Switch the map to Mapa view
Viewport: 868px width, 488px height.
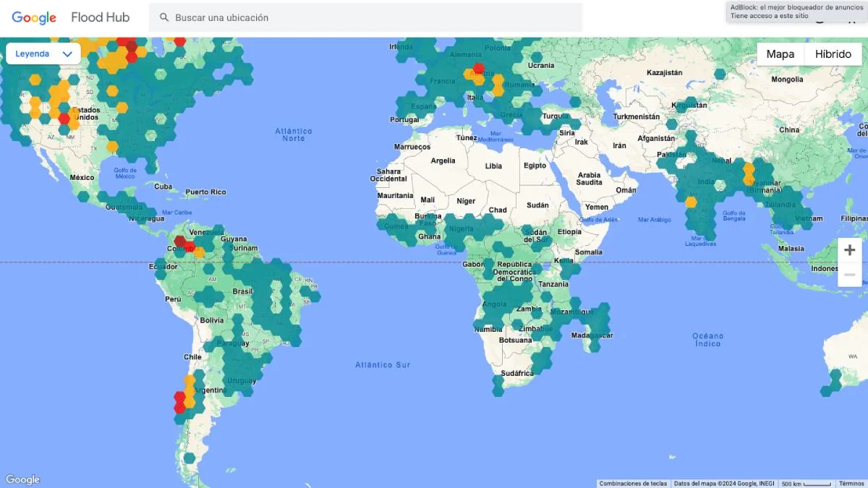tap(780, 54)
